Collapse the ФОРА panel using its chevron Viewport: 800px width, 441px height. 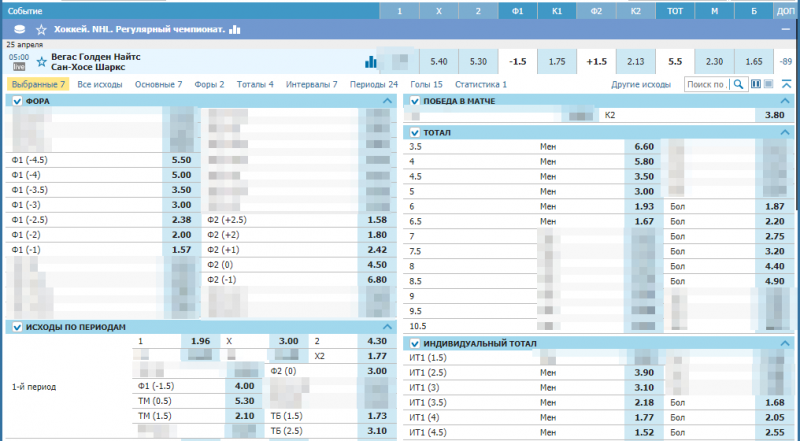(x=388, y=102)
